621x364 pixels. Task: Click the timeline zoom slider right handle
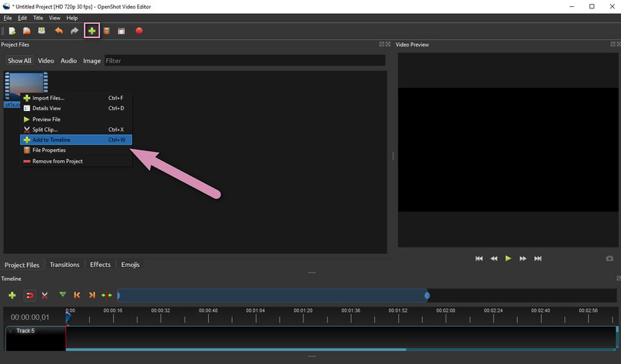click(427, 296)
